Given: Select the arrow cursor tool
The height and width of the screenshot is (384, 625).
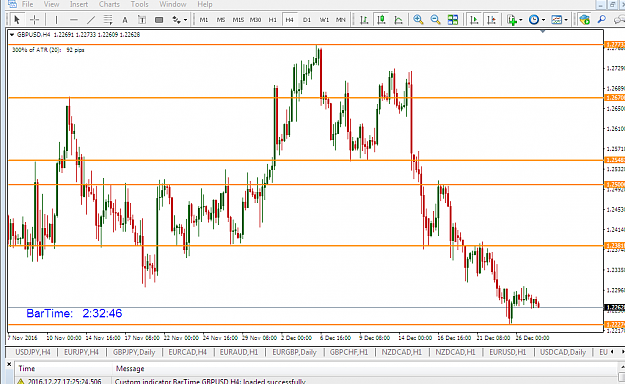Looking at the screenshot, I should coord(17,20).
